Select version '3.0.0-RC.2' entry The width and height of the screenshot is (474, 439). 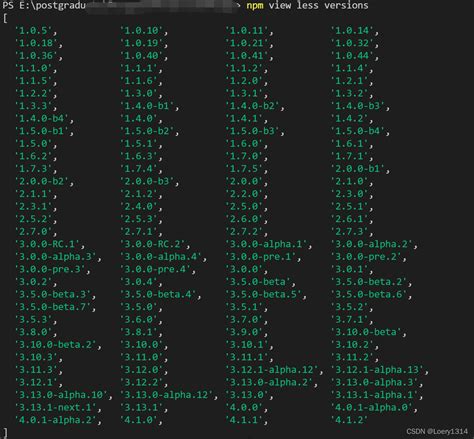click(152, 244)
